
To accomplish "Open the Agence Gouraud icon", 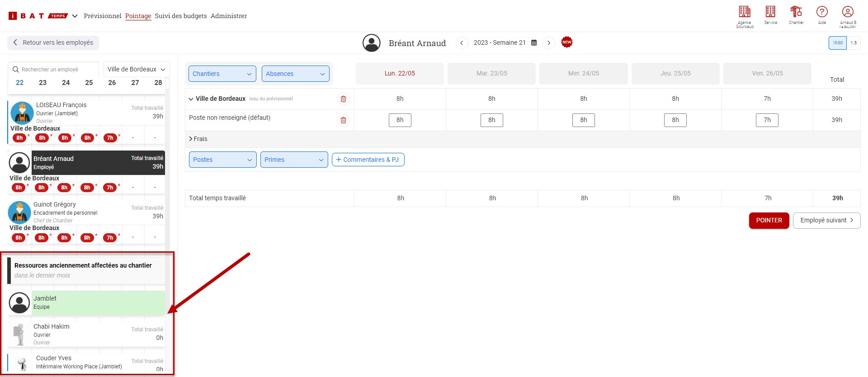I will (x=744, y=12).
